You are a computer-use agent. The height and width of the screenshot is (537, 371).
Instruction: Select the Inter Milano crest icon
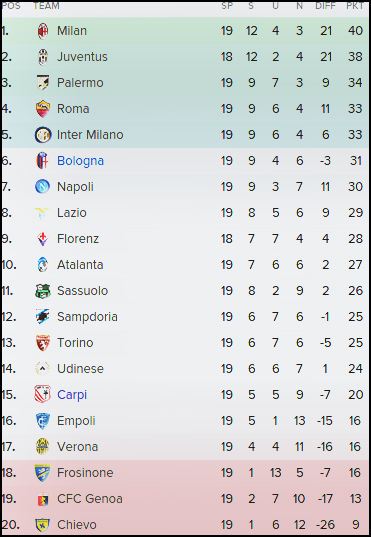click(x=43, y=135)
